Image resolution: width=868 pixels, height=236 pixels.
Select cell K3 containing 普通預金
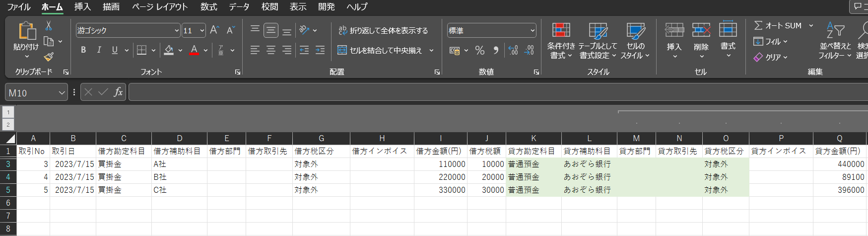pyautogui.click(x=533, y=164)
